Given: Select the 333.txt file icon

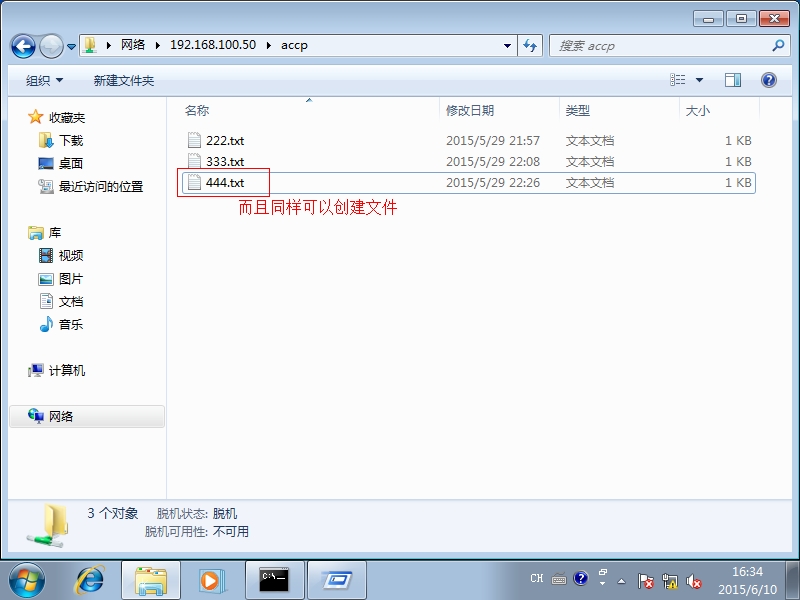Looking at the screenshot, I should click(194, 161).
